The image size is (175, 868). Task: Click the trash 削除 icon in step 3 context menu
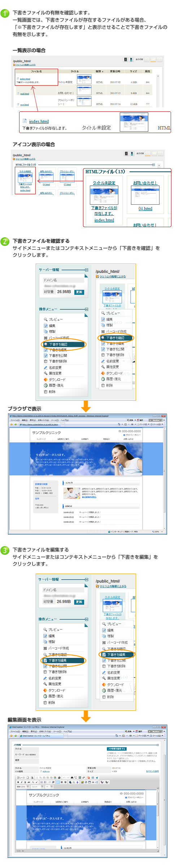click(104, 697)
